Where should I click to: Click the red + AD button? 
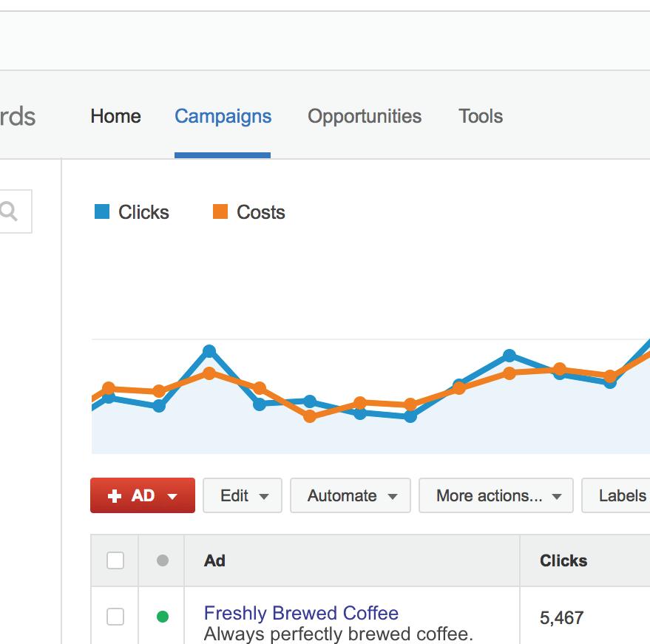(x=143, y=495)
